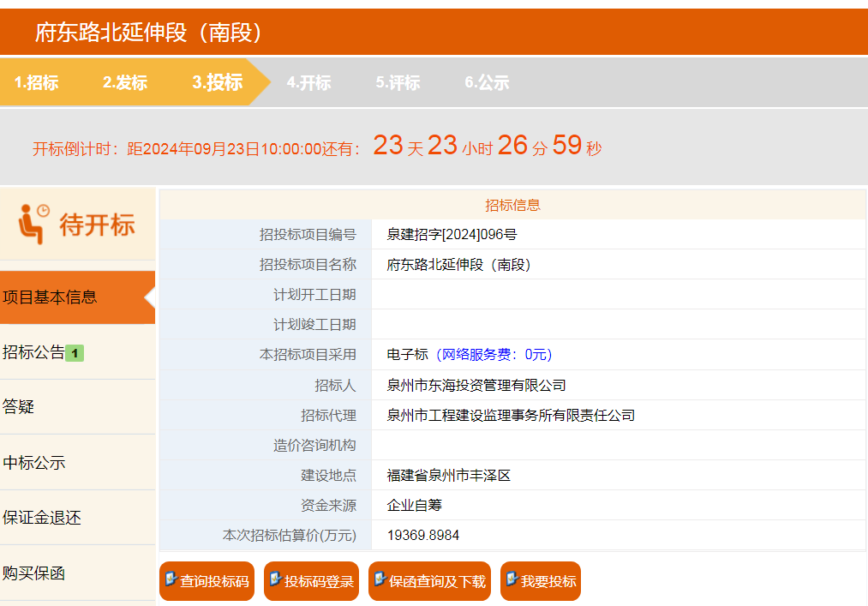Open step 6.公示
Screen dimensions: 868x606
click(487, 82)
